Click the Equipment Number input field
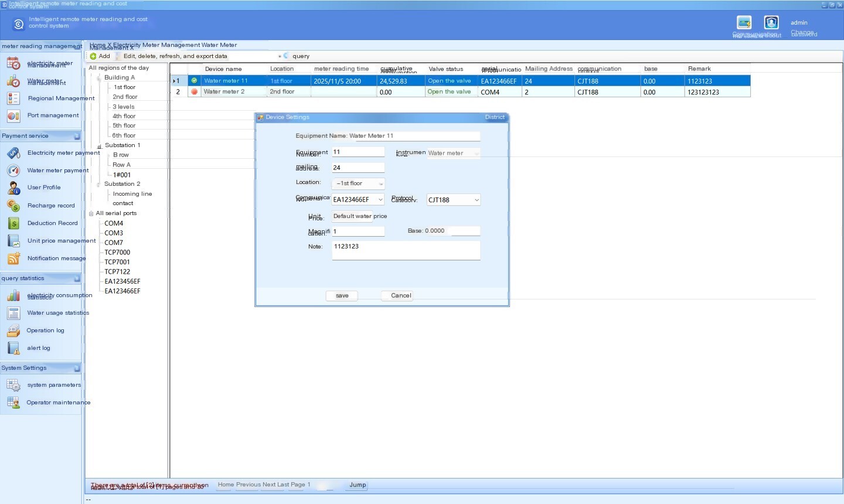 point(358,152)
